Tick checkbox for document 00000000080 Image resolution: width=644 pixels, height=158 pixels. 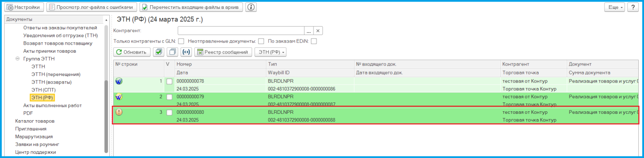[x=169, y=113]
